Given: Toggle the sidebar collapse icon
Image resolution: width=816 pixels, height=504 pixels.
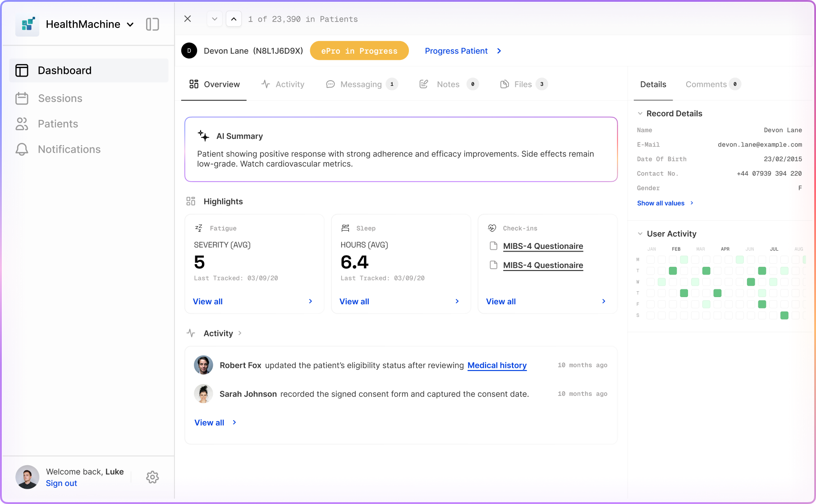Looking at the screenshot, I should (152, 24).
